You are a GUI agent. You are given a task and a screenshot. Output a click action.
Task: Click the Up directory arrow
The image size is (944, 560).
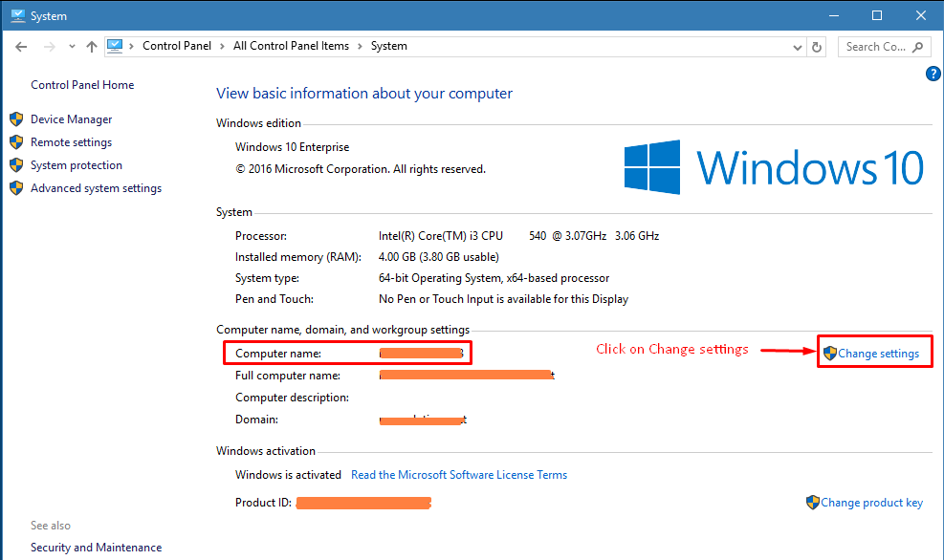pyautogui.click(x=92, y=46)
